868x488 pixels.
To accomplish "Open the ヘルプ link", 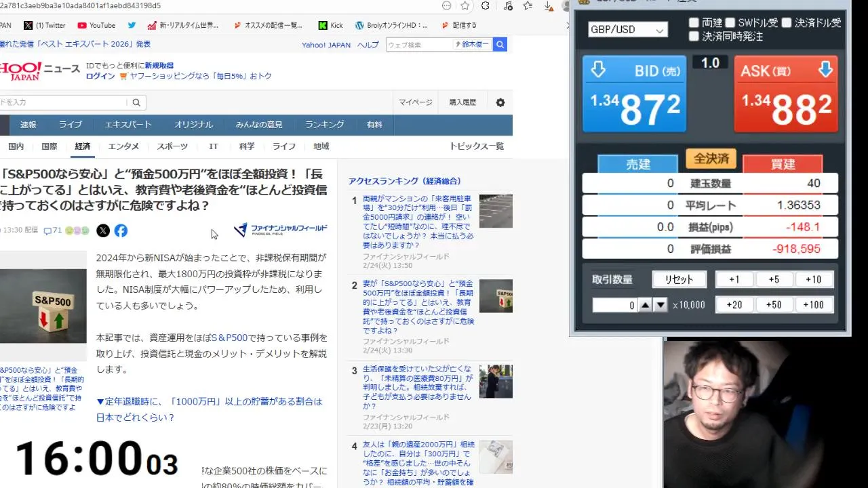I will [368, 45].
